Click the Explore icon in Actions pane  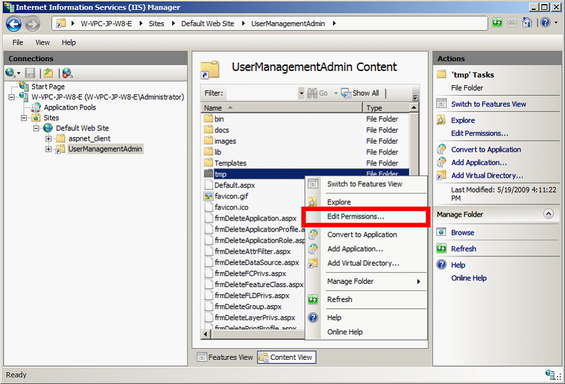pos(441,120)
